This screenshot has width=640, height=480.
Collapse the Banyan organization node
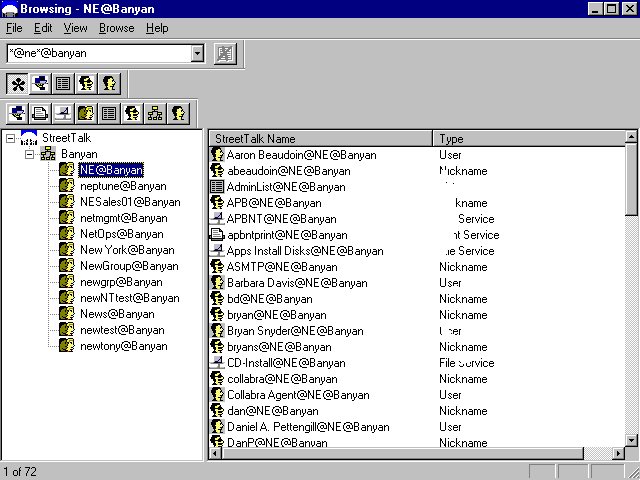[30, 155]
